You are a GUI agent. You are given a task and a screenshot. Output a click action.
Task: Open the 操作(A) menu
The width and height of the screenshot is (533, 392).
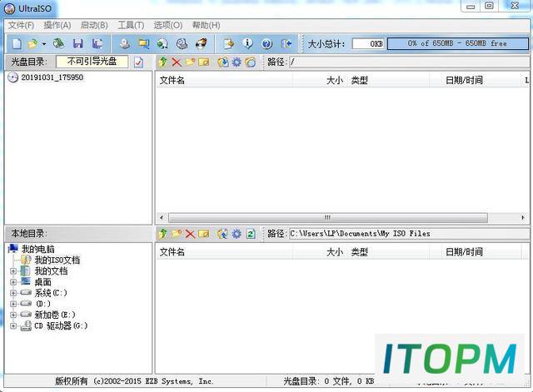(x=57, y=25)
